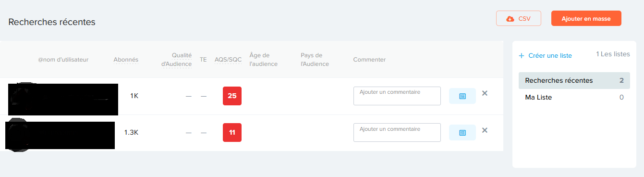Click the 1K subscribers value

[134, 96]
